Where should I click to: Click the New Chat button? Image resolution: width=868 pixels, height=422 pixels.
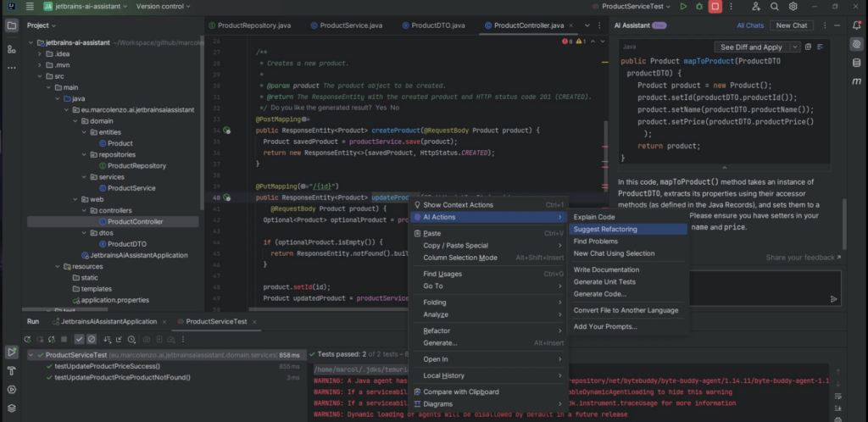[x=793, y=25]
